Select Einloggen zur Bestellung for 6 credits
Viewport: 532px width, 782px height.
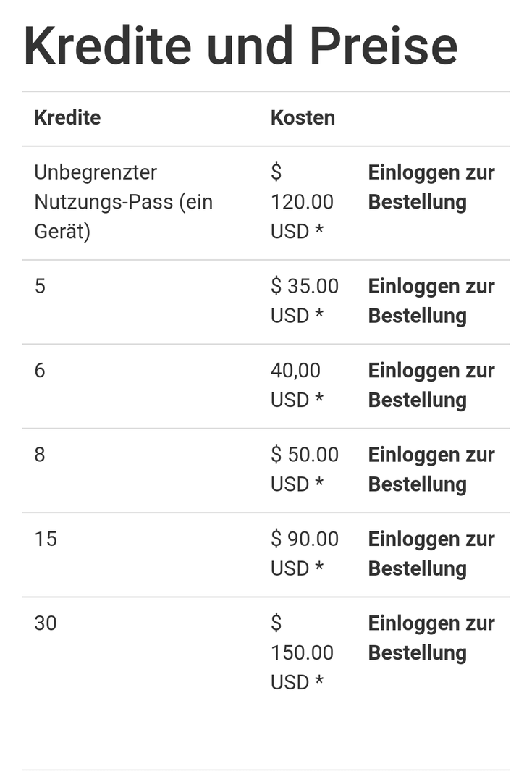pyautogui.click(x=431, y=385)
